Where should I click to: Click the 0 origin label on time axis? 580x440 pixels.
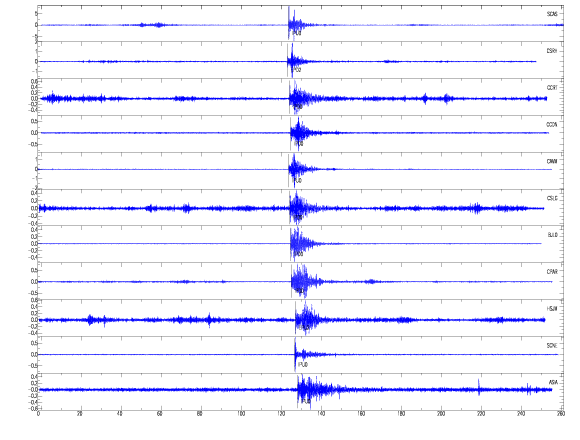pos(38,414)
